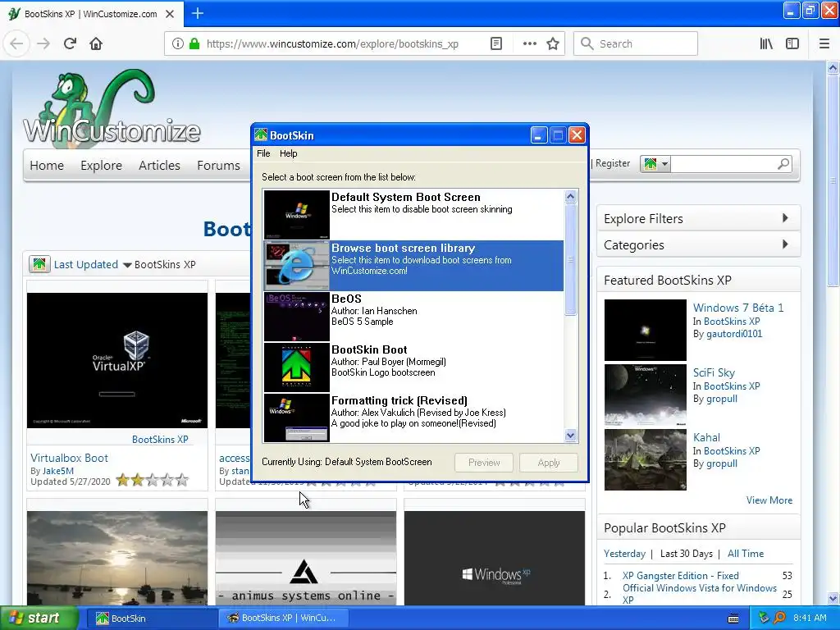Click magnifier icon in WinCustomize site search
Image resolution: width=840 pixels, height=630 pixels.
[783, 164]
